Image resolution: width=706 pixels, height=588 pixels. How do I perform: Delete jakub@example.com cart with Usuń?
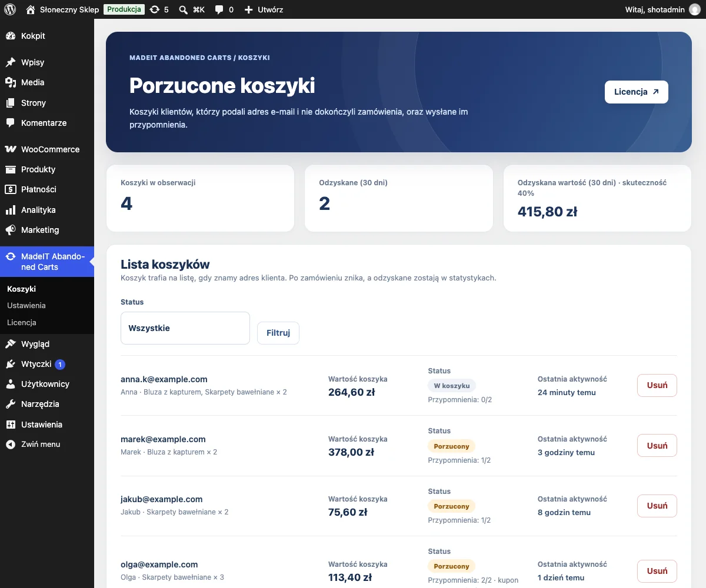657,506
